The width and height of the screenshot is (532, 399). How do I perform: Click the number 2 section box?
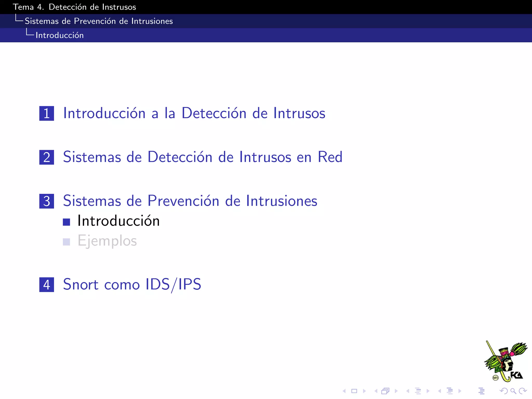47,157
